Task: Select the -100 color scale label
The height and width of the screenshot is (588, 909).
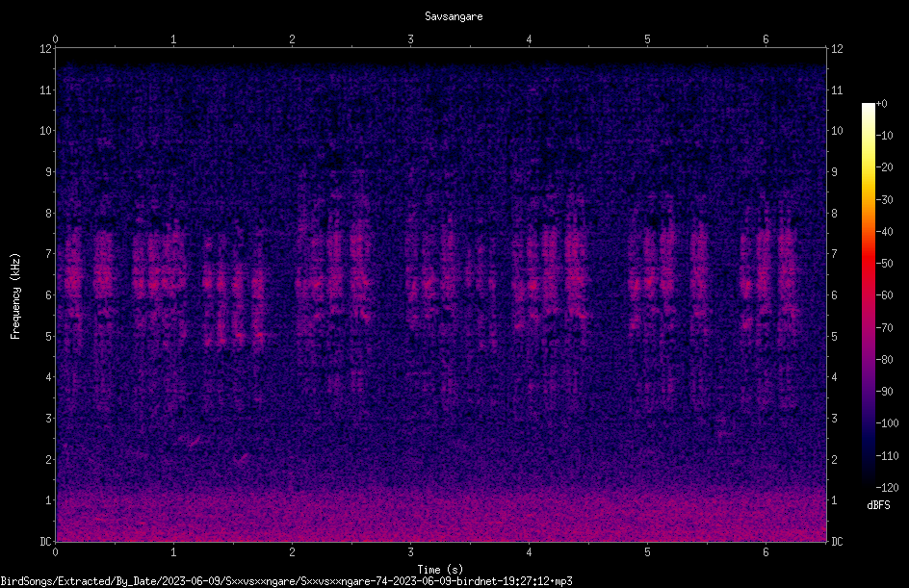Action: coord(887,423)
